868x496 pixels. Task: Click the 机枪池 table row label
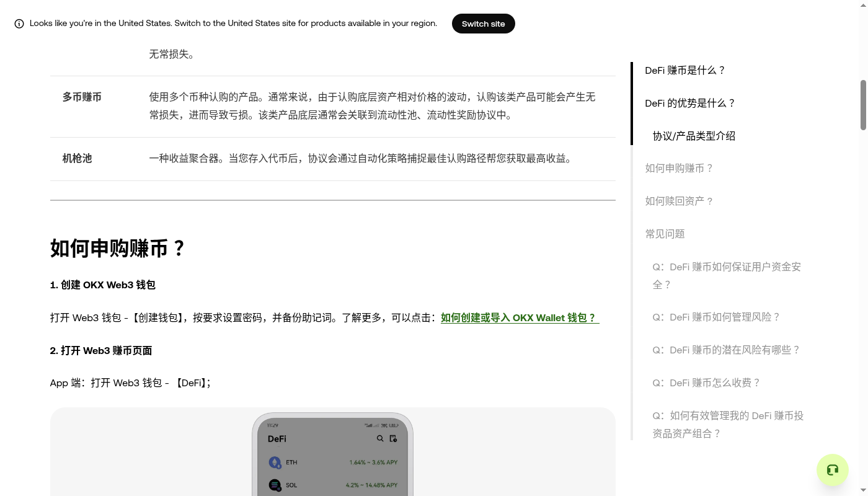77,159
